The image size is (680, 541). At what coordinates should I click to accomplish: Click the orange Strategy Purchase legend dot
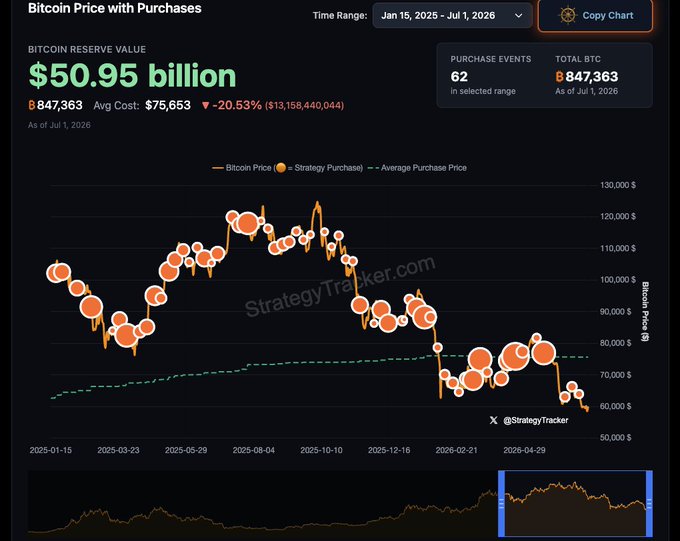pos(281,167)
